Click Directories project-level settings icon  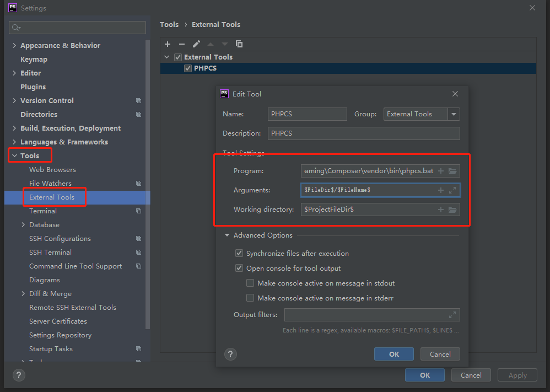(138, 115)
